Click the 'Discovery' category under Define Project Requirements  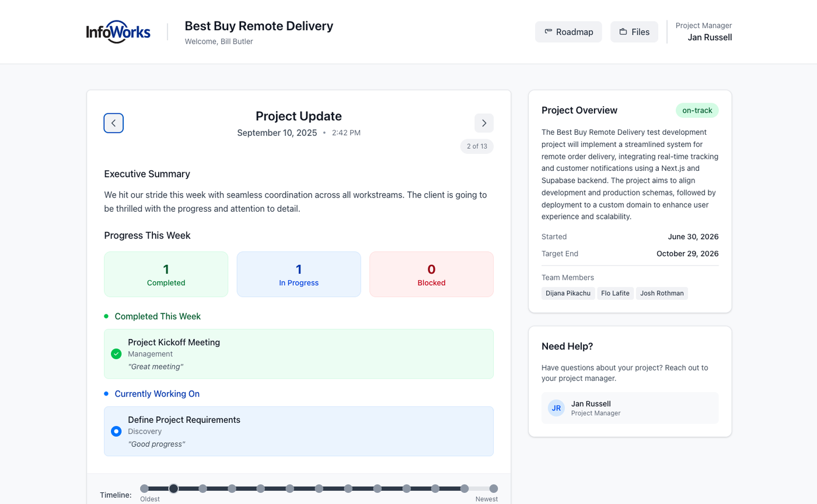(x=145, y=432)
